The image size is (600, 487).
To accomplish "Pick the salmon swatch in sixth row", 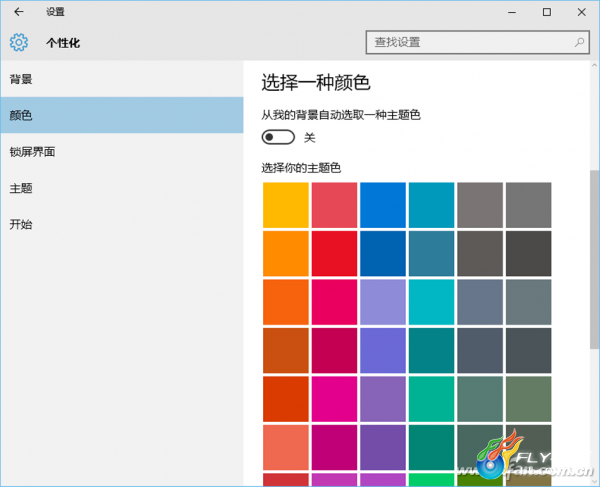I will click(286, 448).
